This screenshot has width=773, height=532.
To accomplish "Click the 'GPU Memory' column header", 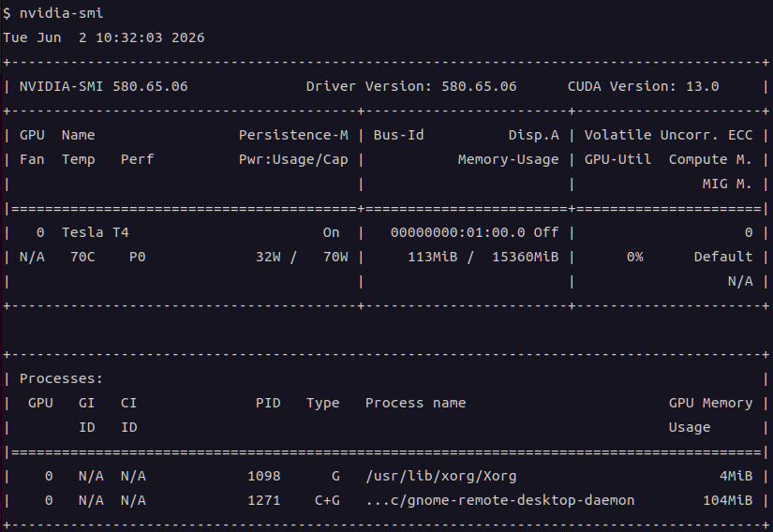I will (x=710, y=404).
